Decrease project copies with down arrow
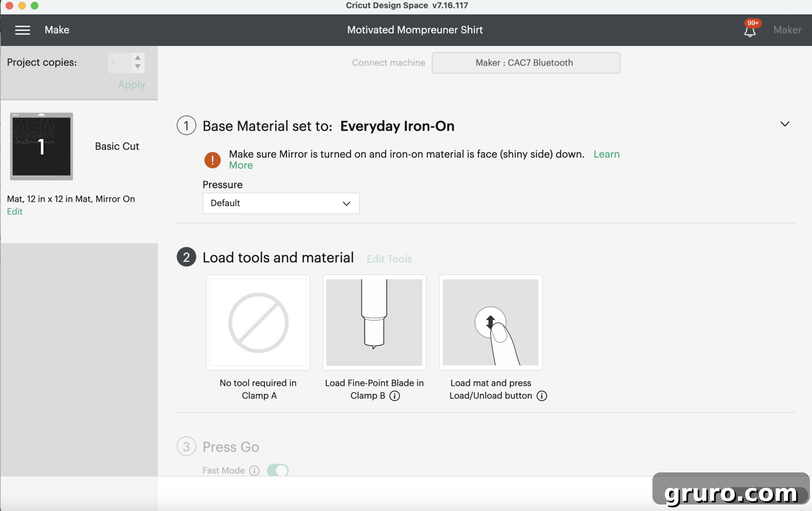The height and width of the screenshot is (511, 812). (x=138, y=67)
